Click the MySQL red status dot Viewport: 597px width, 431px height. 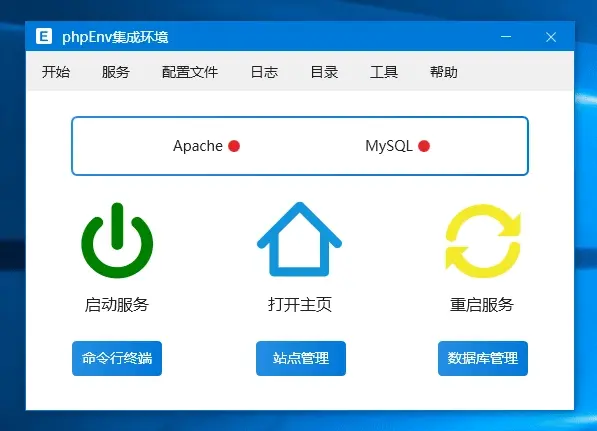point(424,146)
